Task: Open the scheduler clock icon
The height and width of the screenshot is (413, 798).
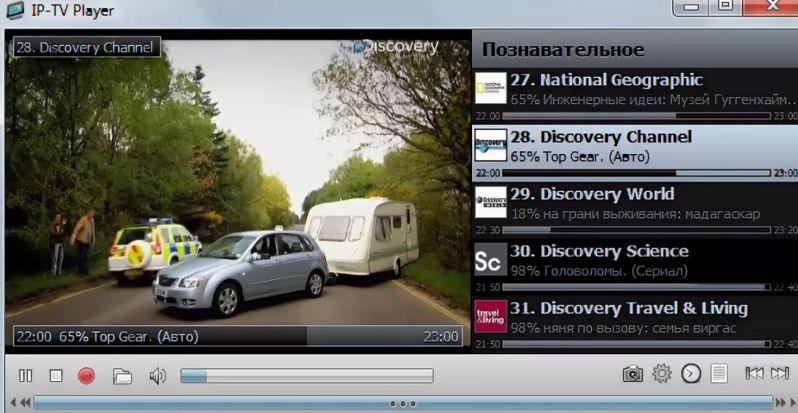Action: coord(691,374)
